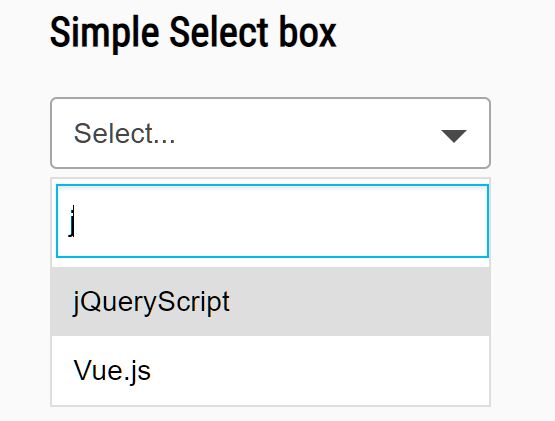The width and height of the screenshot is (555, 421).
Task: Click the Select... placeholder text
Action: [x=124, y=133]
